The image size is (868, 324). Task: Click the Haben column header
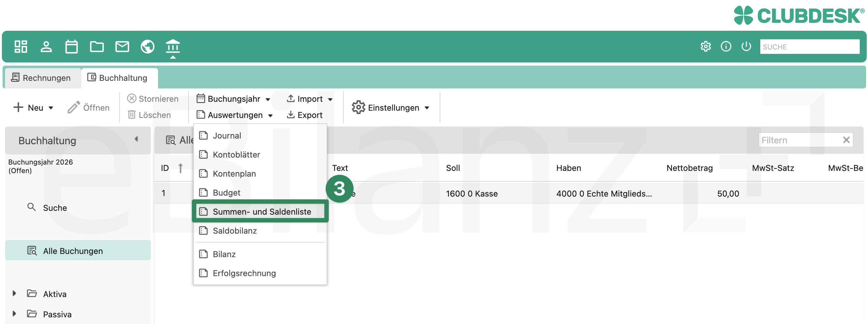(568, 168)
